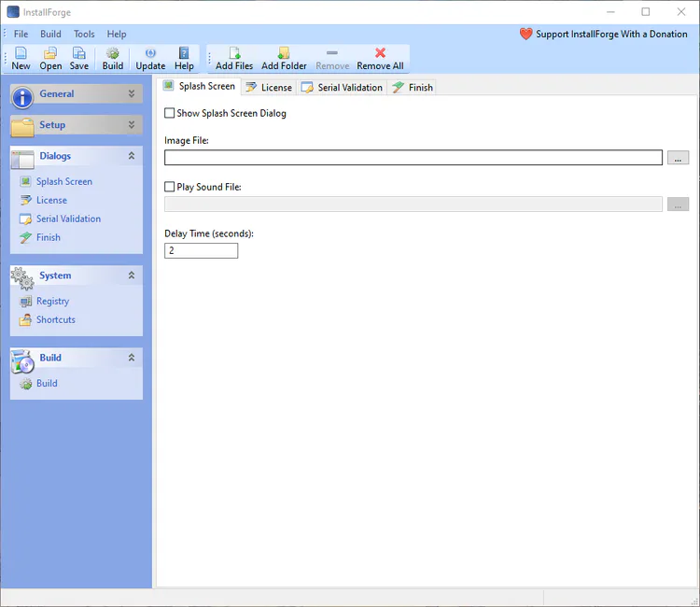Click the Delay Time seconds field

point(201,250)
